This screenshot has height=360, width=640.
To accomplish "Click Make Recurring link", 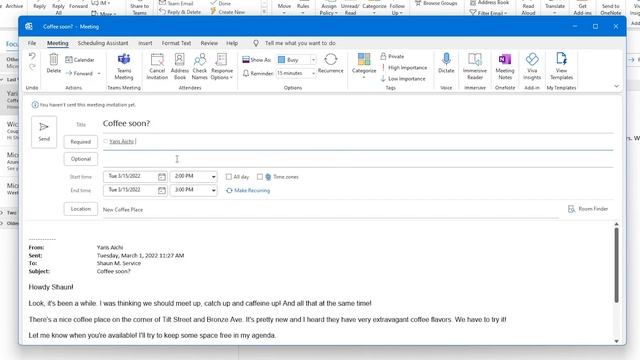I will tap(248, 191).
